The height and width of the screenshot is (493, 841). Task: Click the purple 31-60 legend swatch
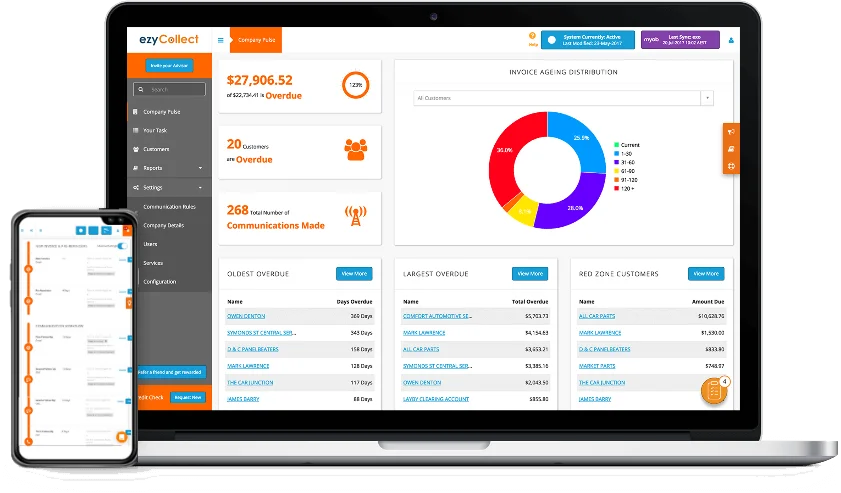click(616, 162)
